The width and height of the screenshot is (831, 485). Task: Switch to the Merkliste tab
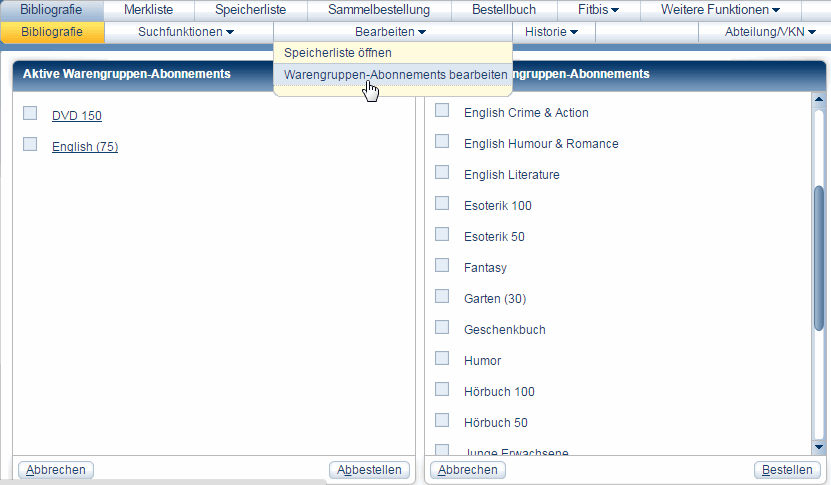tap(148, 10)
